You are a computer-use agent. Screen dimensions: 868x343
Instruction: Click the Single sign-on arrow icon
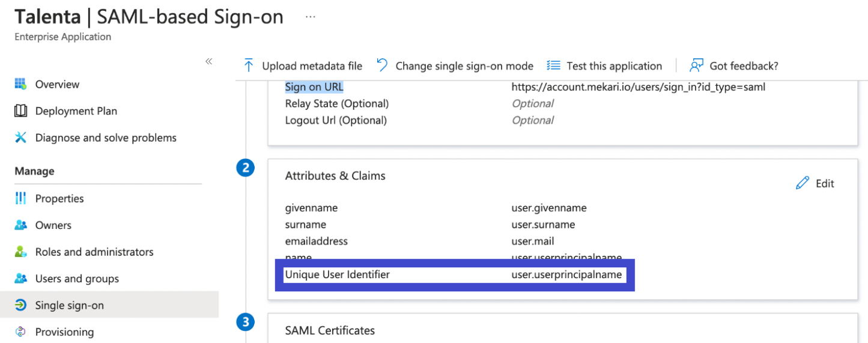click(21, 305)
